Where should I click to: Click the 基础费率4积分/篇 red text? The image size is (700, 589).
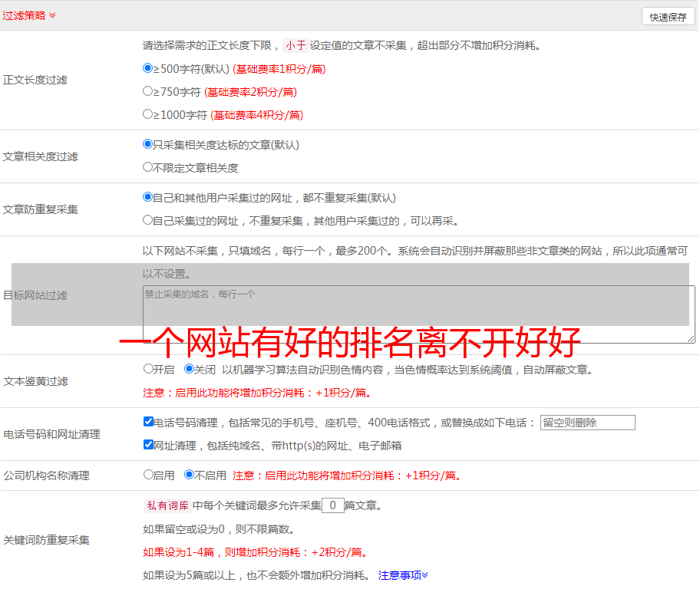256,115
